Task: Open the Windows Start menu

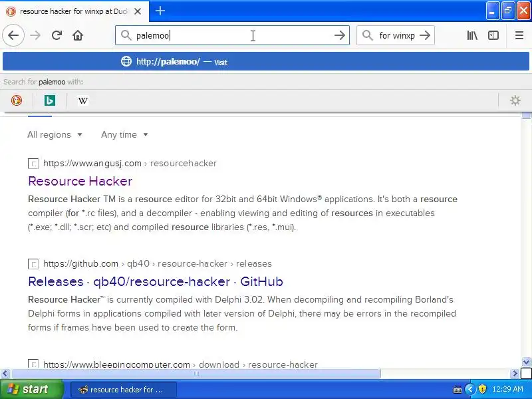Action: (31, 389)
